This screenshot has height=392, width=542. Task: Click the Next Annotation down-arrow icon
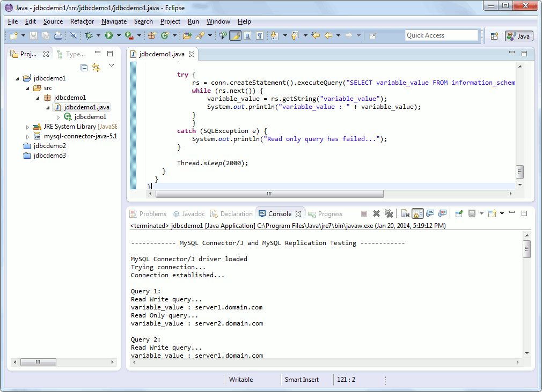click(274, 35)
